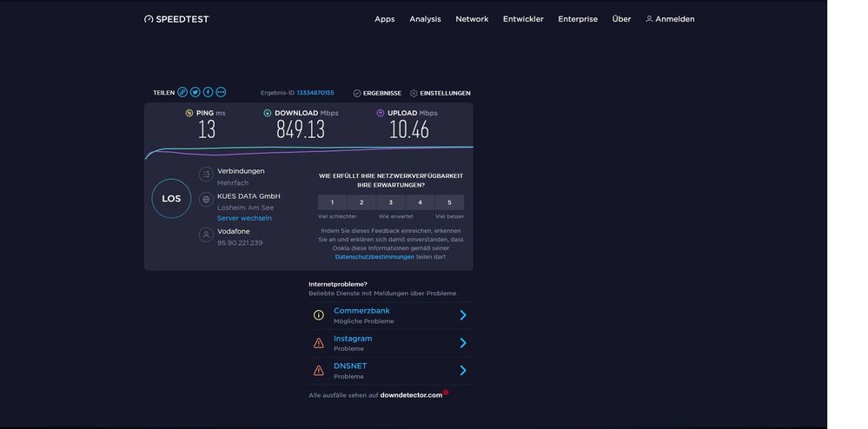The width and height of the screenshot is (868, 429).
Task: Open the Datenschutzbestimmungen link
Action: pos(374,257)
